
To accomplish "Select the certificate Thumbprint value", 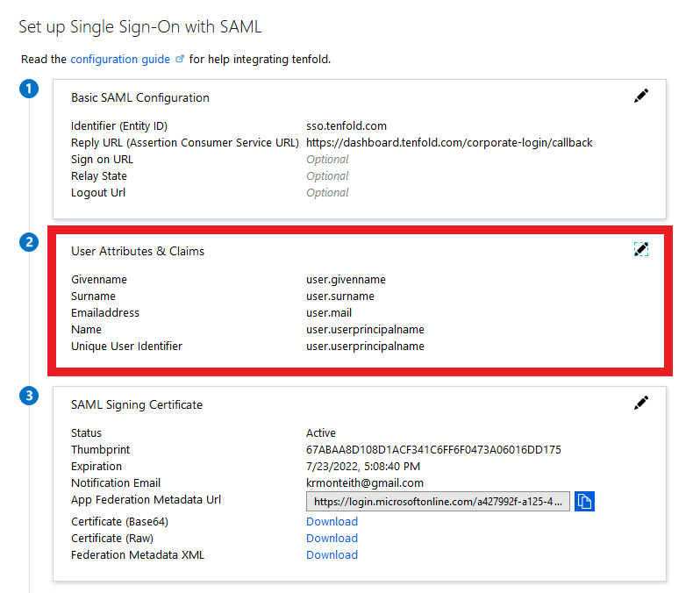I will (x=433, y=450).
